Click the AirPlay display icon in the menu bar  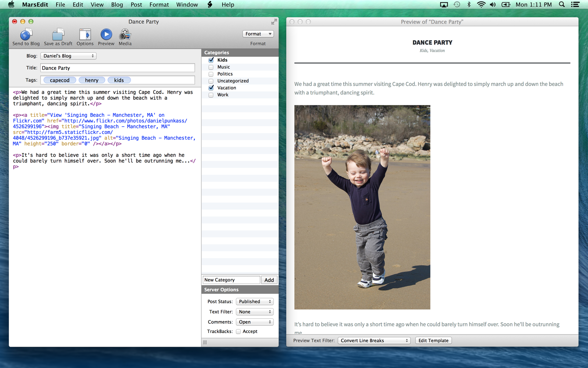tap(444, 4)
